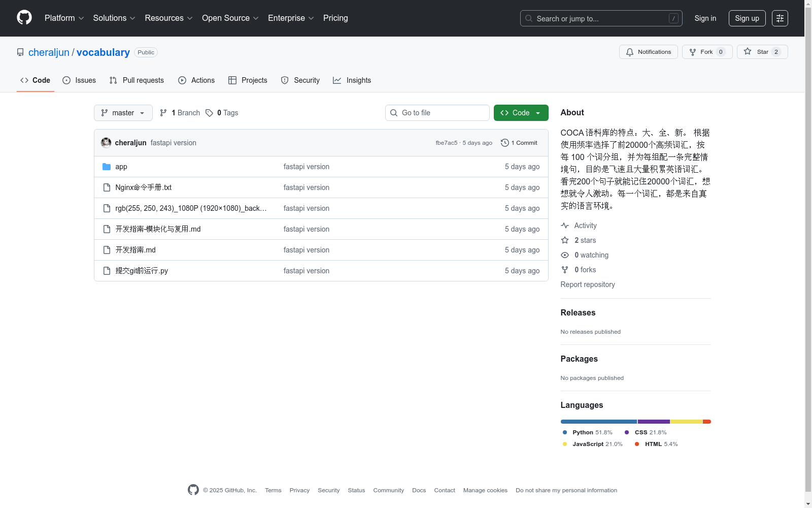Open the Platform menu
Viewport: 812px width, 508px height.
(x=64, y=18)
